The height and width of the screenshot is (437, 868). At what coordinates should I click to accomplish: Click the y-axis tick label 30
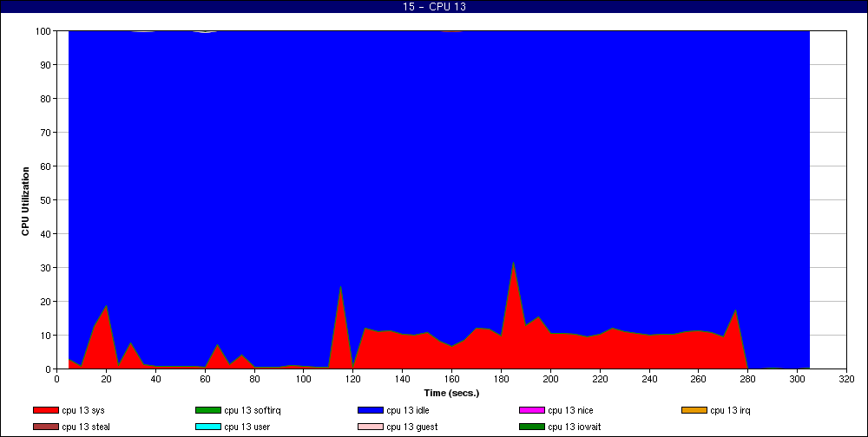[x=46, y=268]
